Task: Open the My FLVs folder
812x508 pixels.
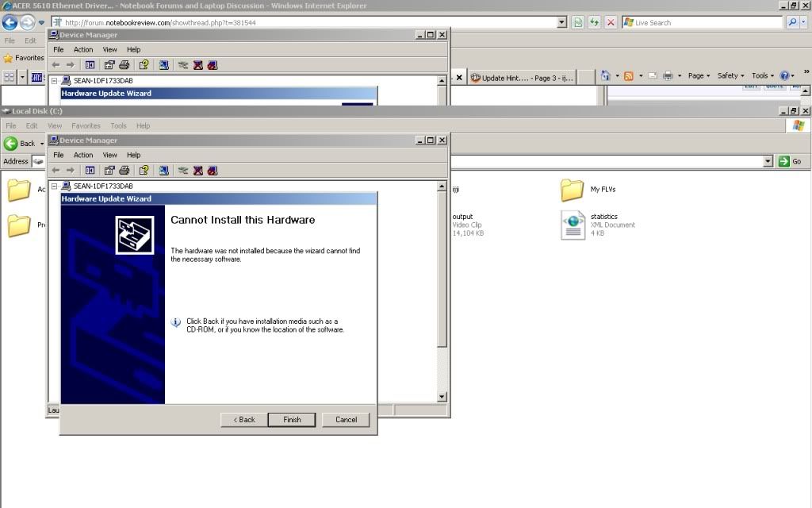Action: pos(572,190)
